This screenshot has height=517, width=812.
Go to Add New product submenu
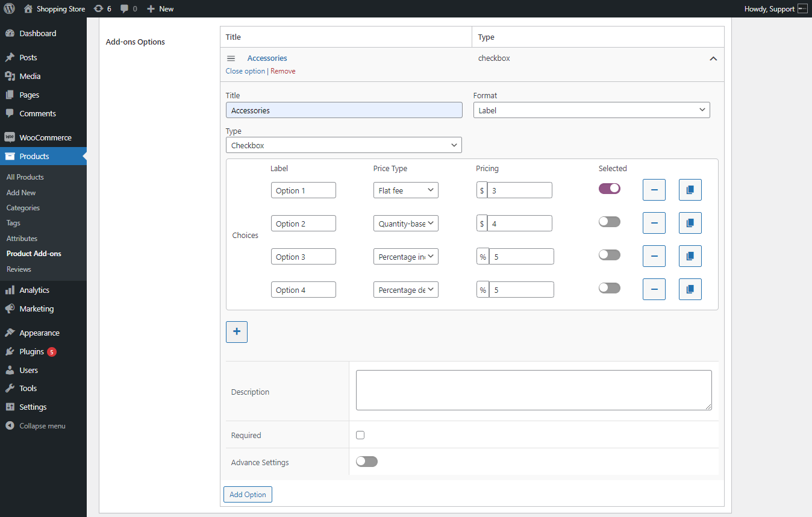pos(21,193)
